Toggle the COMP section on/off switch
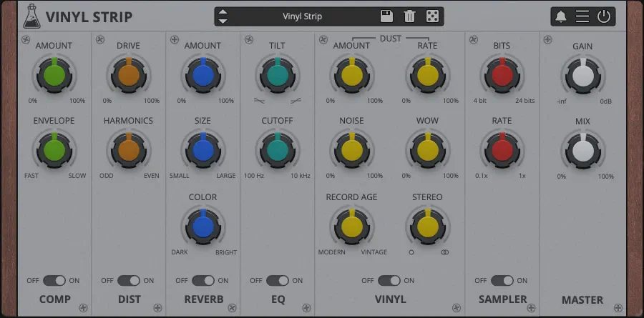Image resolution: width=644 pixels, height=318 pixels. (x=54, y=281)
